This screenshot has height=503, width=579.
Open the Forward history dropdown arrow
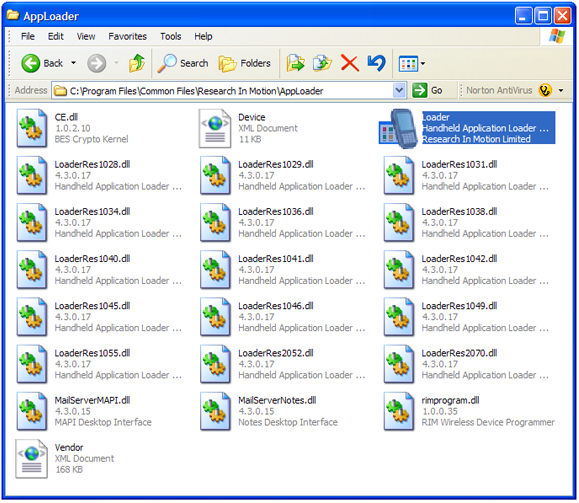click(x=116, y=63)
